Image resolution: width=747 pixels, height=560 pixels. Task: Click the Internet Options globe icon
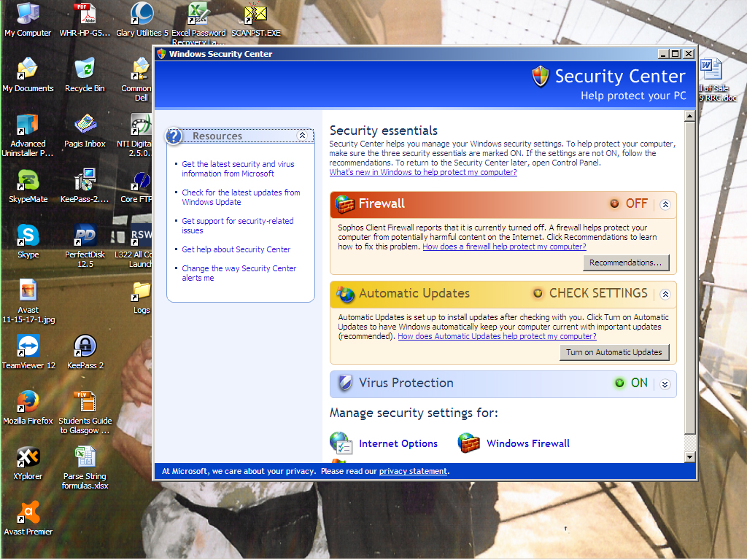click(341, 443)
